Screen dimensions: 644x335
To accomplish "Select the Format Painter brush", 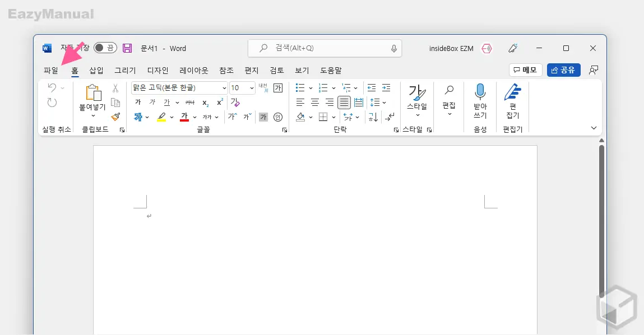I will point(115,117).
